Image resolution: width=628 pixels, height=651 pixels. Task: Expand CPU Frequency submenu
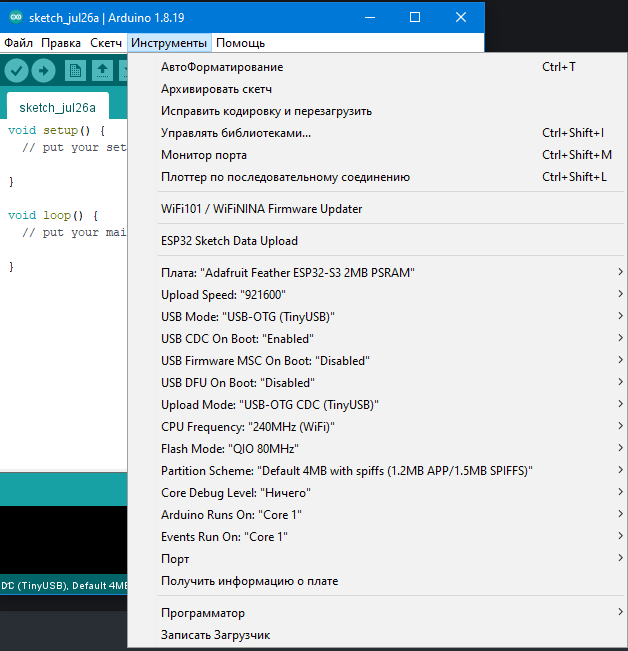(x=377, y=427)
